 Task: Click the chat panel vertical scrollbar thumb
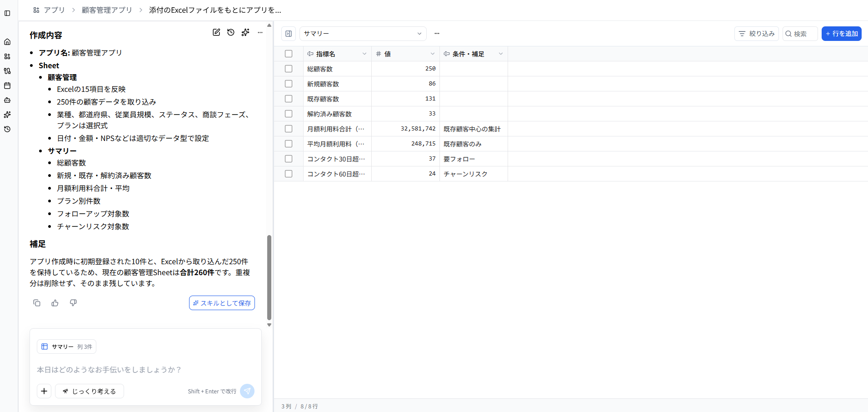269,277
